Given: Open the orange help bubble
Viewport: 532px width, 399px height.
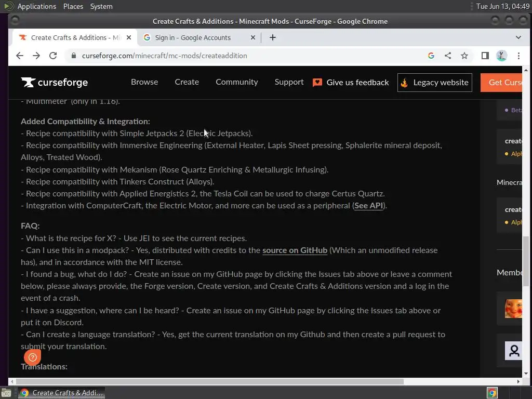Looking at the screenshot, I should 33,357.
